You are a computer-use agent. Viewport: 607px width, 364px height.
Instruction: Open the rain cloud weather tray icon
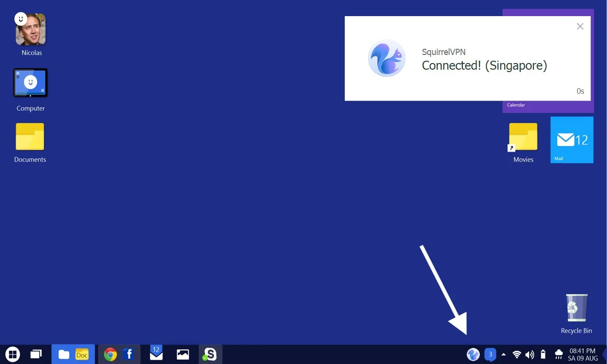pos(559,354)
